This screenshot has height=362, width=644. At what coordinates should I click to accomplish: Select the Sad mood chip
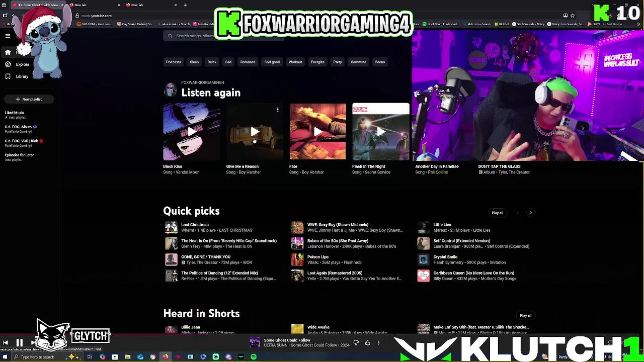coord(228,62)
